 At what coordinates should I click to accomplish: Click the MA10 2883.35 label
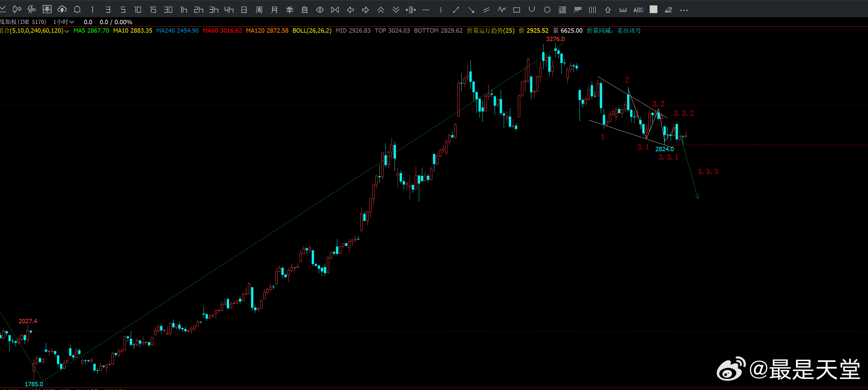[133, 31]
